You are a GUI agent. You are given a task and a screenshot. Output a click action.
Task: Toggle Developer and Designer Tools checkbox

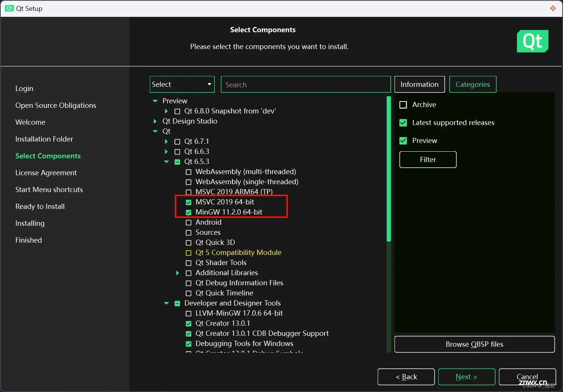click(177, 303)
